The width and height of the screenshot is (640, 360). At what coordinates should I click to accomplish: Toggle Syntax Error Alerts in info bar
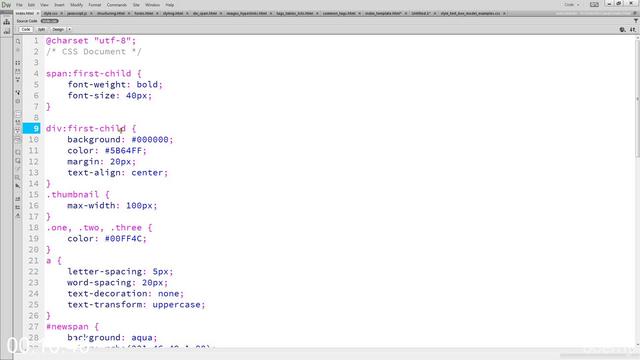point(18,140)
